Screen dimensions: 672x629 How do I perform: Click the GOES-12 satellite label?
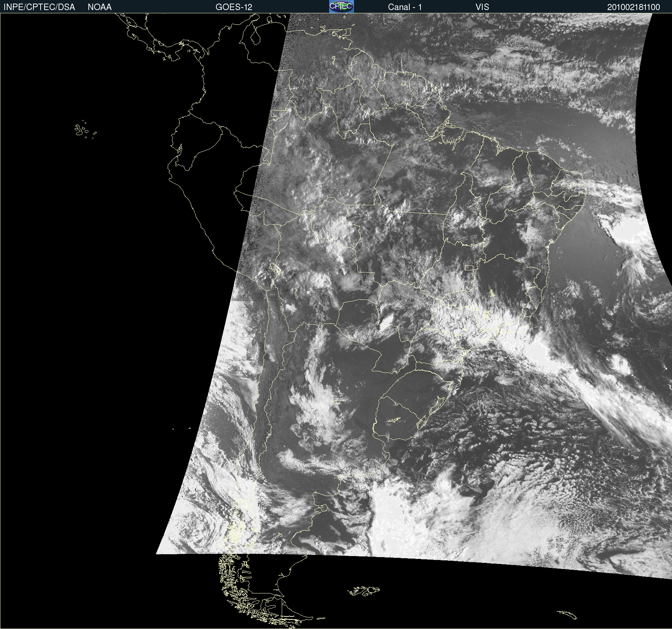[x=234, y=7]
